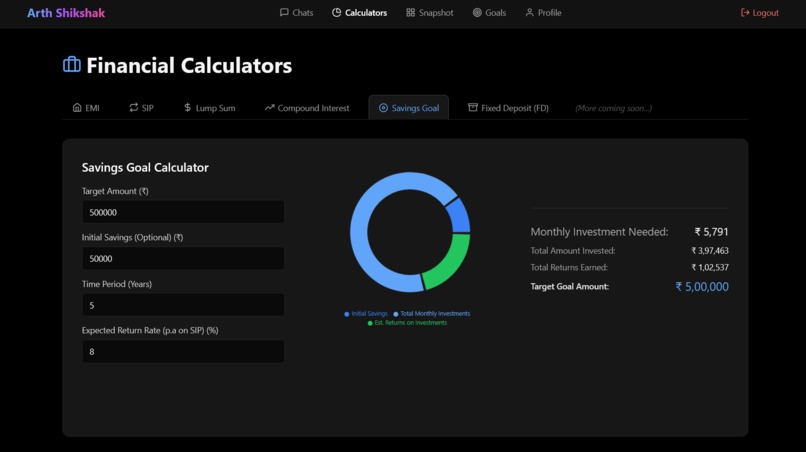Click the Target Amount input field

click(183, 212)
